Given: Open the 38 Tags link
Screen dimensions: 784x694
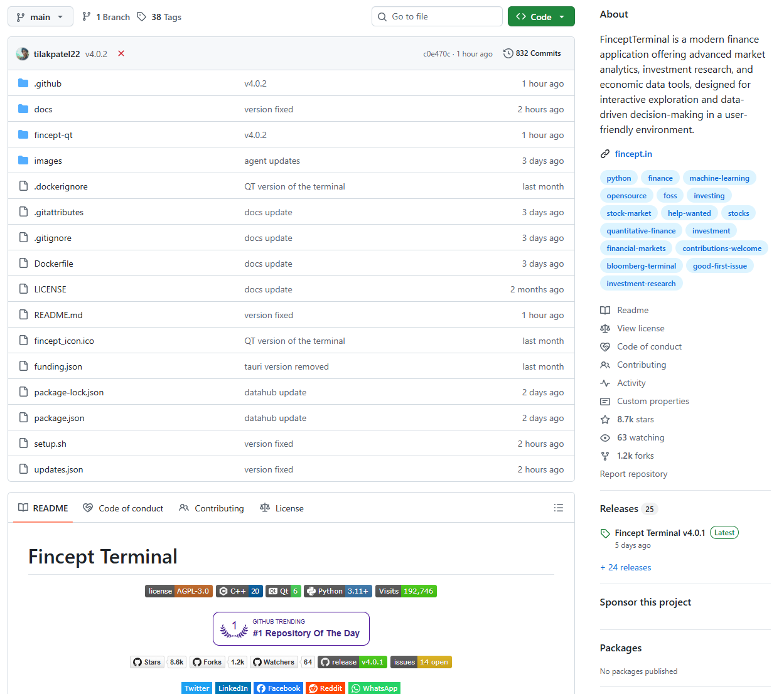Looking at the screenshot, I should click(159, 17).
